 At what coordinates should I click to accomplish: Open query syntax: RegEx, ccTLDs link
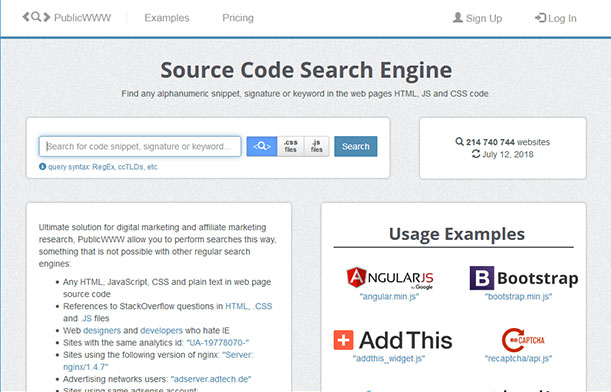103,167
